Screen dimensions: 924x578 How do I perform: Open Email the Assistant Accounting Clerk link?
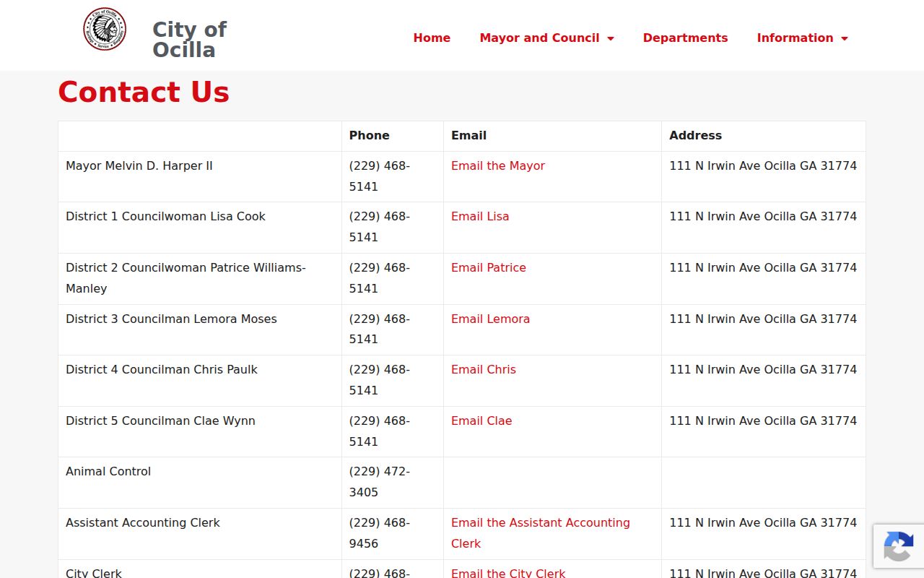tap(541, 532)
